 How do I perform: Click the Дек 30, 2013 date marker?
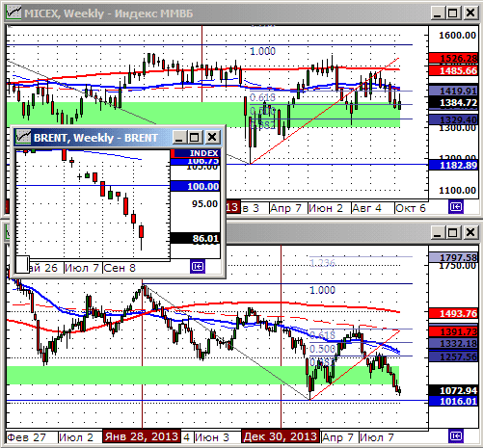pyautogui.click(x=281, y=436)
